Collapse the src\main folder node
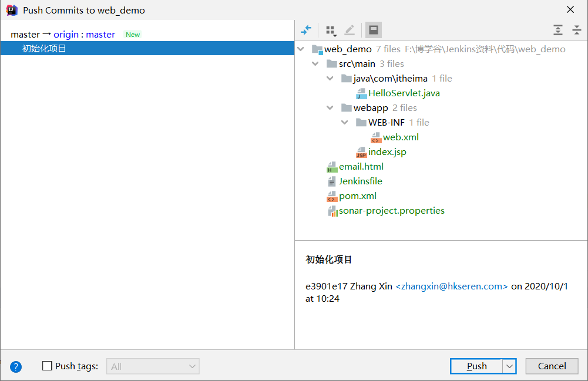Viewport: 588px width, 381px height. [x=316, y=64]
